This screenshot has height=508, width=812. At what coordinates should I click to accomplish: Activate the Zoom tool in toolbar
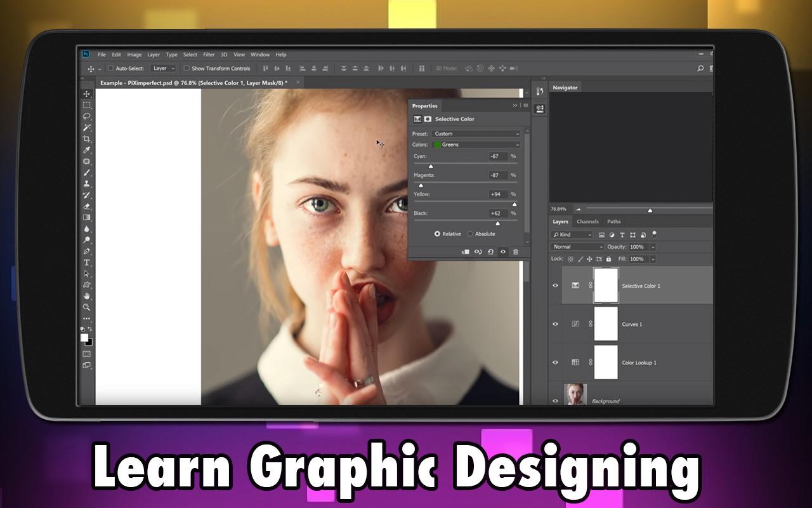(87, 307)
